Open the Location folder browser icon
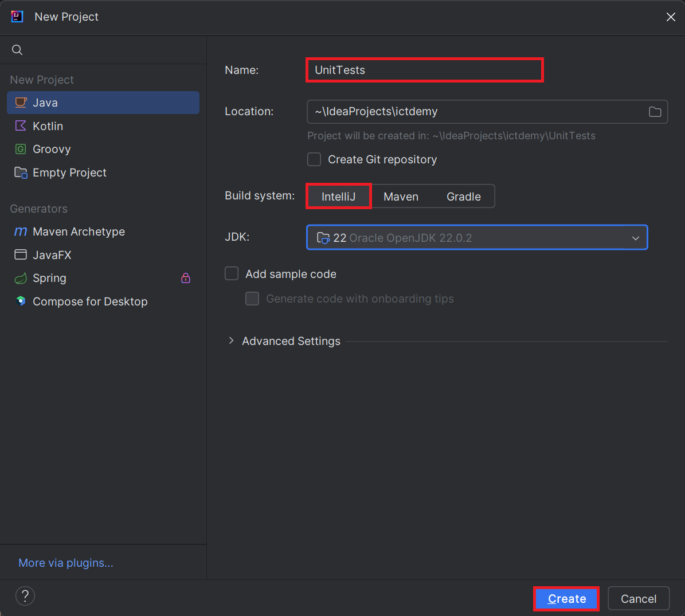 pos(655,112)
